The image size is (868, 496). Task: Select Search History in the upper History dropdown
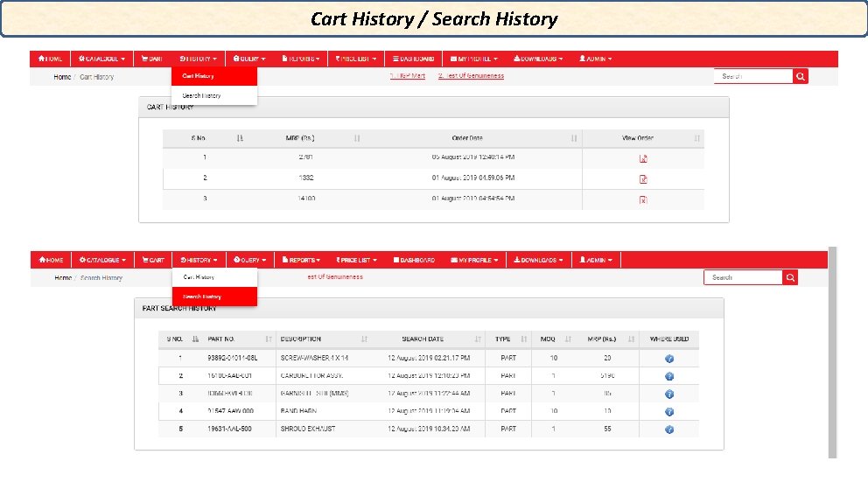point(214,95)
